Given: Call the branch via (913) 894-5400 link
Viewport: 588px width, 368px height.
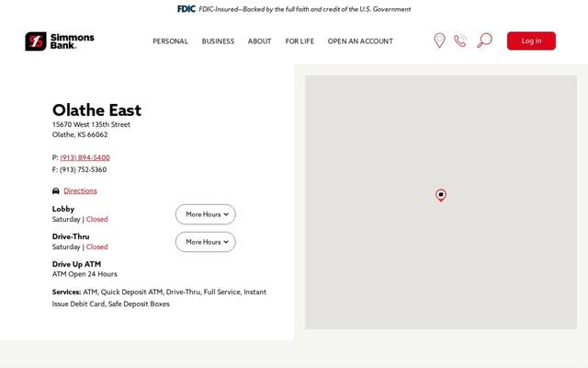Looking at the screenshot, I should coord(85,157).
